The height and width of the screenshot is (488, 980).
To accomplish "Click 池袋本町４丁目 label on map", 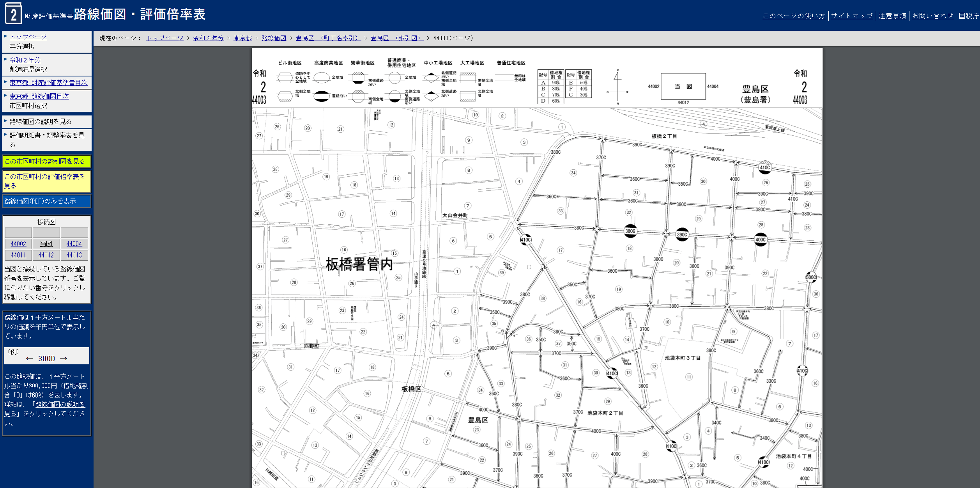I will [x=794, y=456].
